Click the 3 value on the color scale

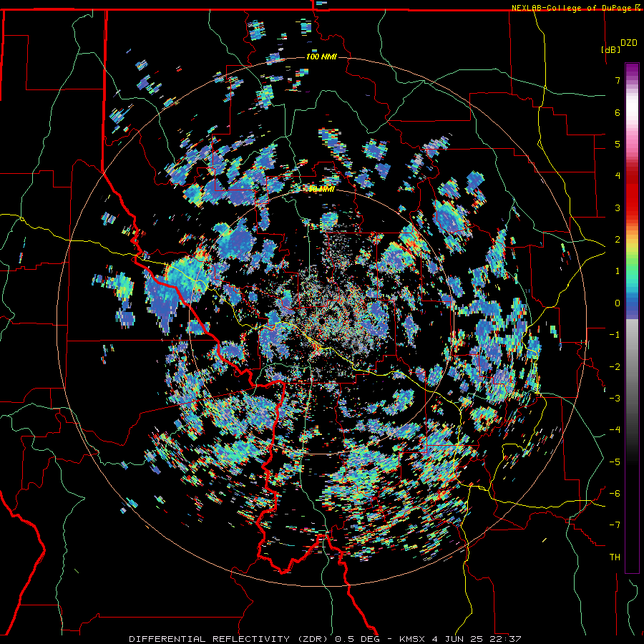[x=618, y=208]
